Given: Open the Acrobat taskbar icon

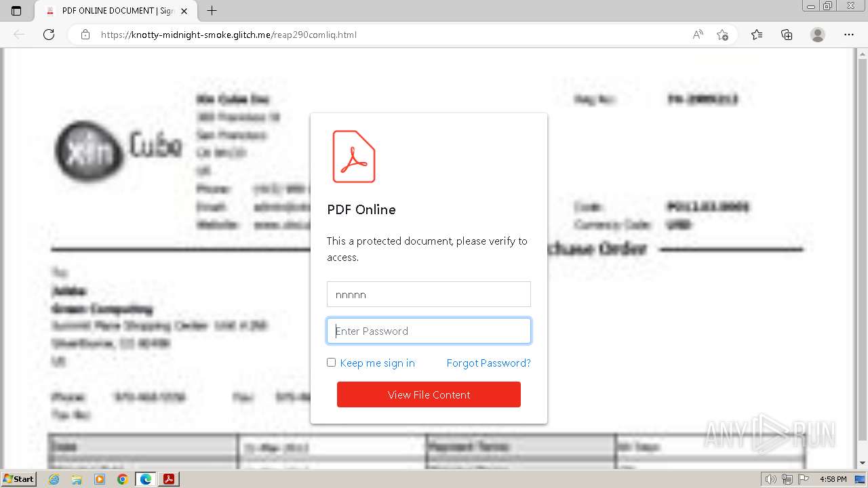Looking at the screenshot, I should 169,479.
